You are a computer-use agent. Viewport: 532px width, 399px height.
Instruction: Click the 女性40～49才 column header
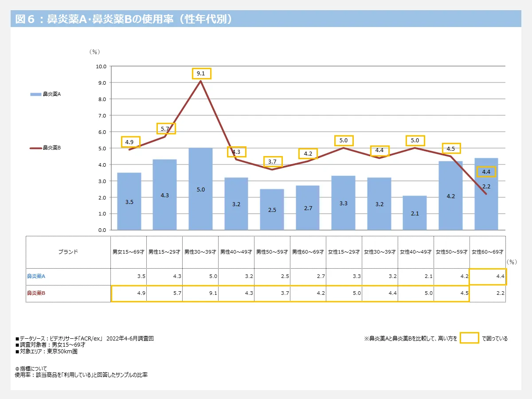[415, 252]
